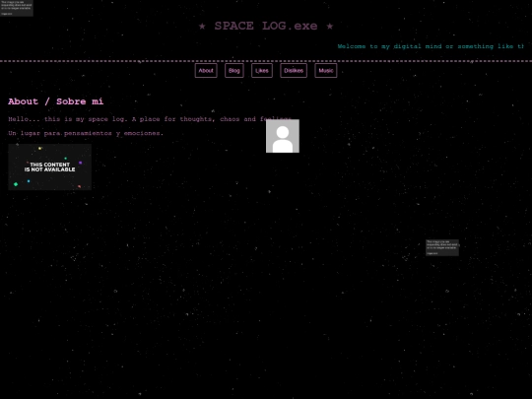Click the scrolling welcome marquee text
Viewport: 532px width, 399px height.
[431, 46]
